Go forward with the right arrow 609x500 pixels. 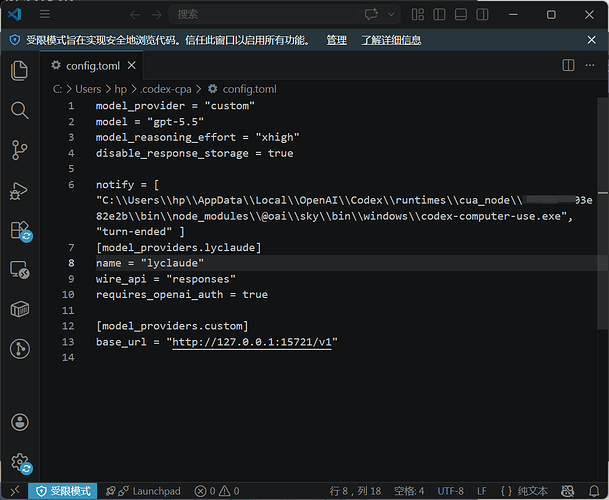point(157,15)
